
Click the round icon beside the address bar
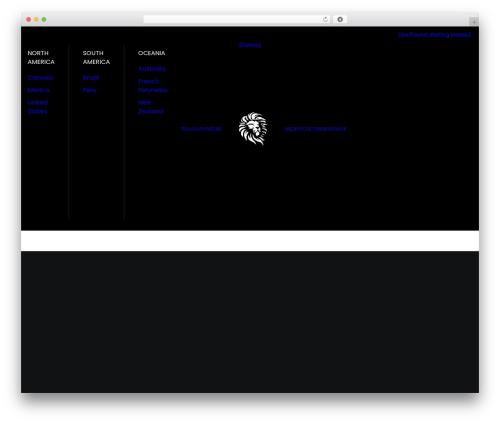[x=340, y=19]
